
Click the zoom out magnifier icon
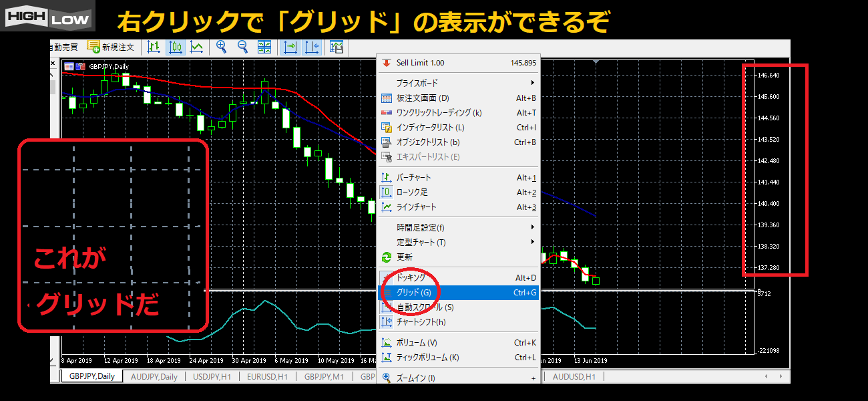(242, 47)
